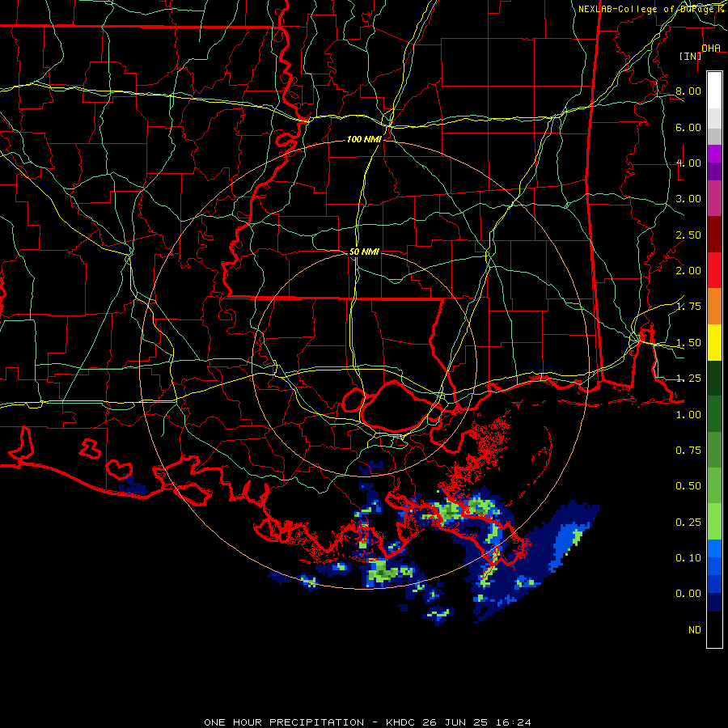Click the ND legend label
Screen dimensions: 728x728
click(695, 630)
